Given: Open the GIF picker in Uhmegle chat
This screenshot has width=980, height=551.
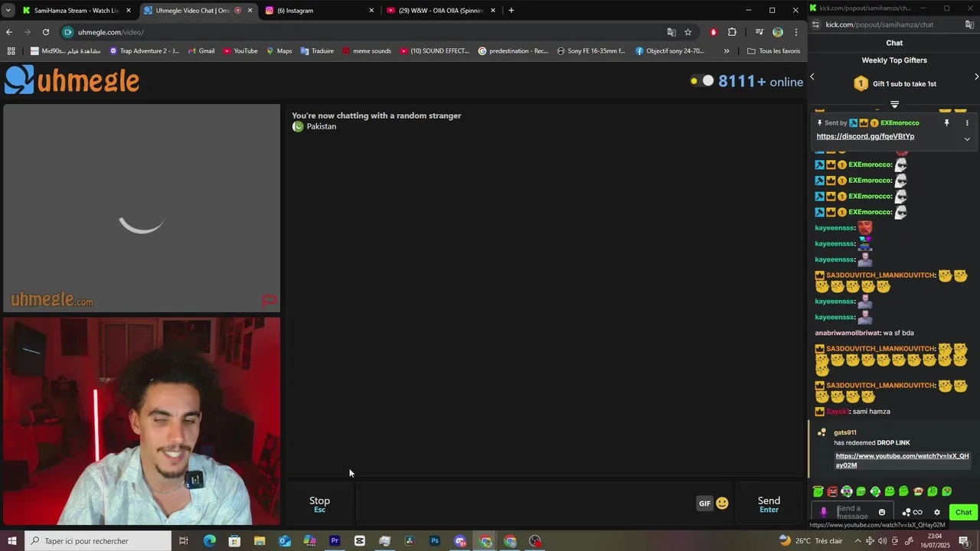Looking at the screenshot, I should pyautogui.click(x=704, y=504).
